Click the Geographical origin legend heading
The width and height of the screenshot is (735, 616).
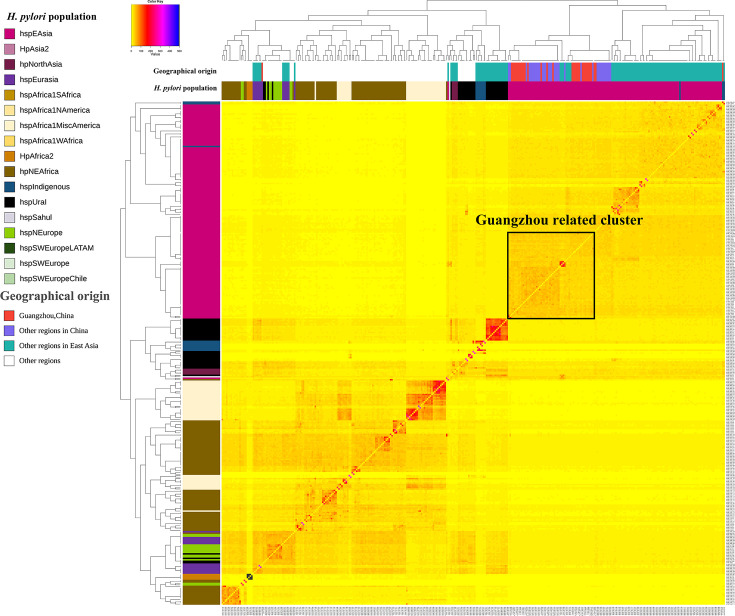(x=55, y=296)
